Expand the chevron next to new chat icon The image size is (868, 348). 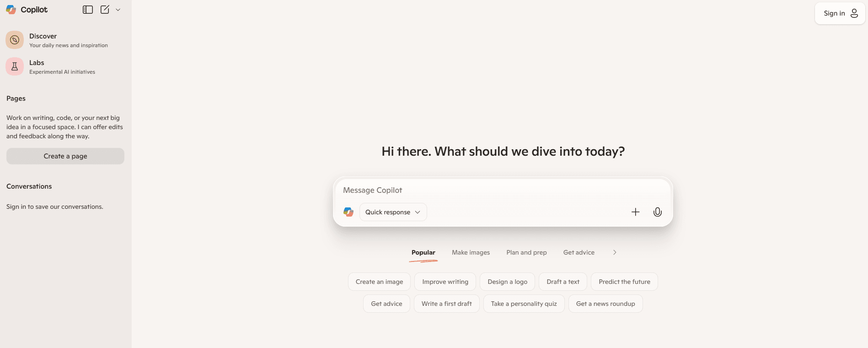pos(118,10)
